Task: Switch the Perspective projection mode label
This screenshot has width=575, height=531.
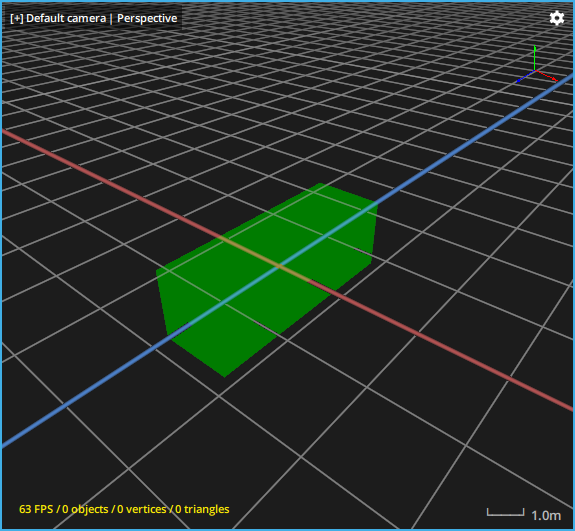Action: pos(147,18)
